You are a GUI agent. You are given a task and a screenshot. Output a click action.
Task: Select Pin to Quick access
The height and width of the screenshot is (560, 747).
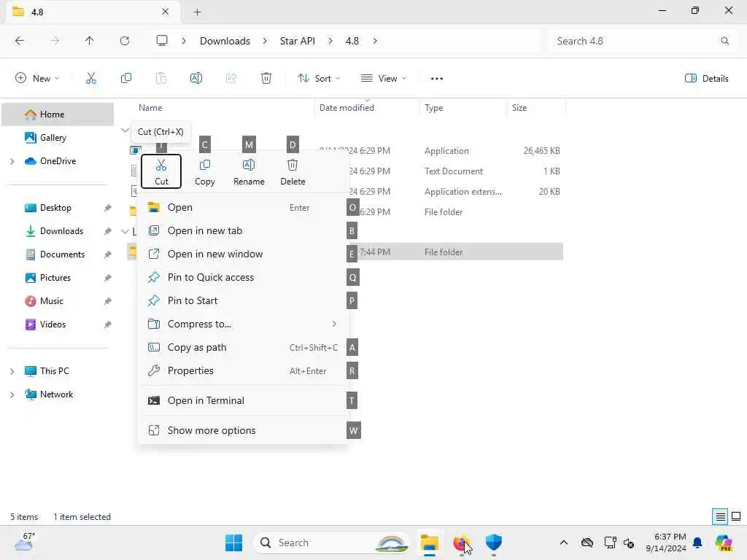tap(243, 277)
